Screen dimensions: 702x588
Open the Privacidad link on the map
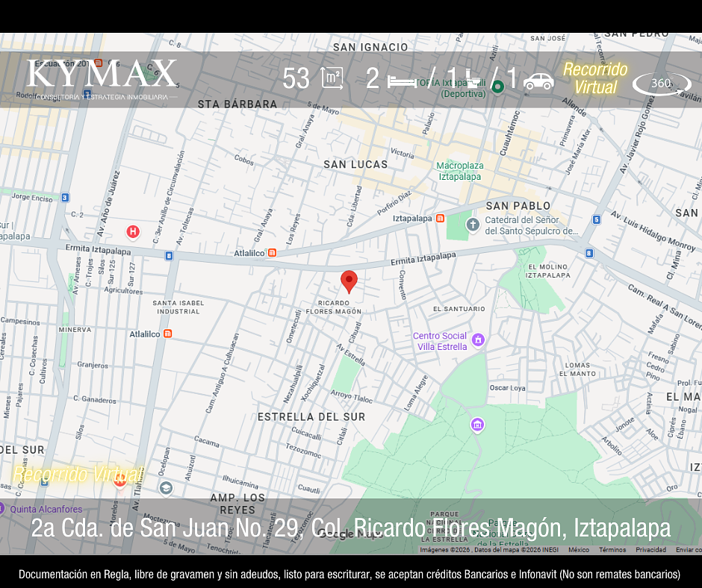[650, 550]
